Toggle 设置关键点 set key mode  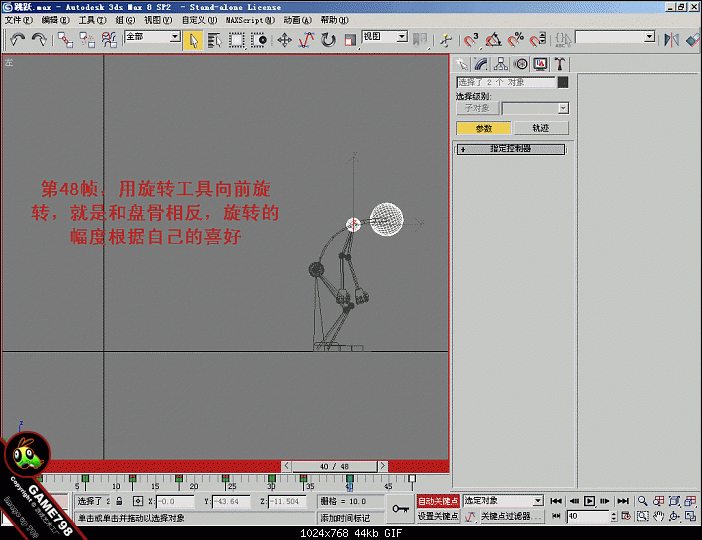(x=438, y=516)
